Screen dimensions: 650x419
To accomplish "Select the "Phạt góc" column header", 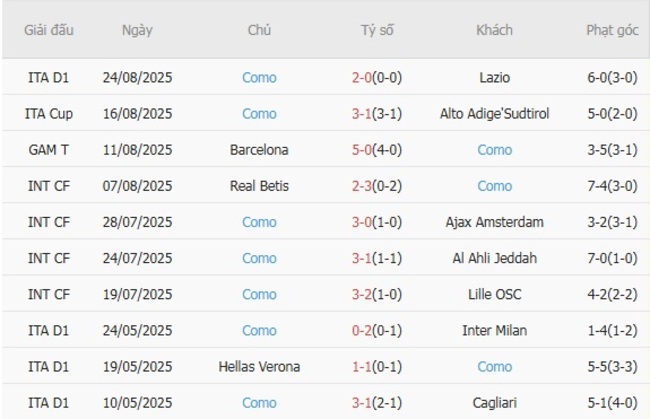I will (x=612, y=30).
